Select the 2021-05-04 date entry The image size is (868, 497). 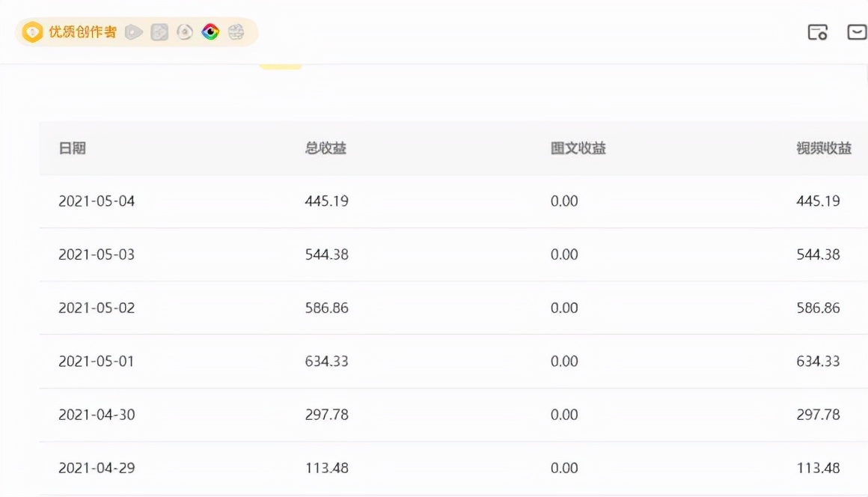96,201
